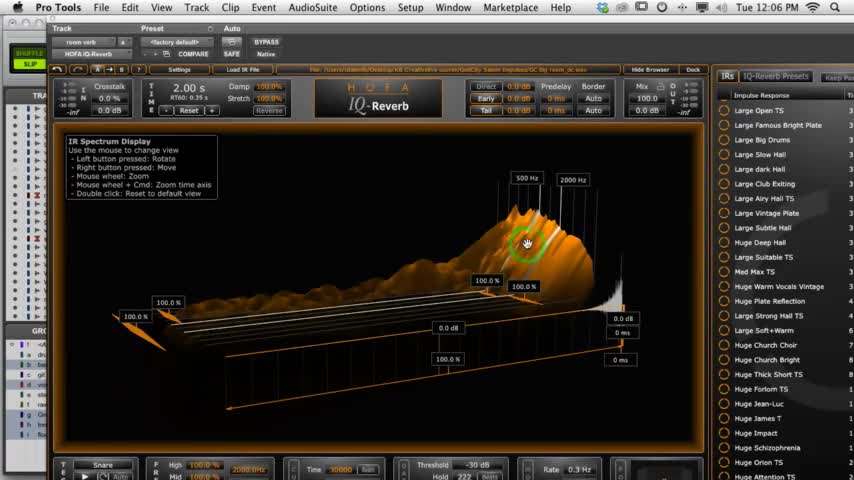854x480 pixels.
Task: Click the Settings button
Action: pos(179,70)
